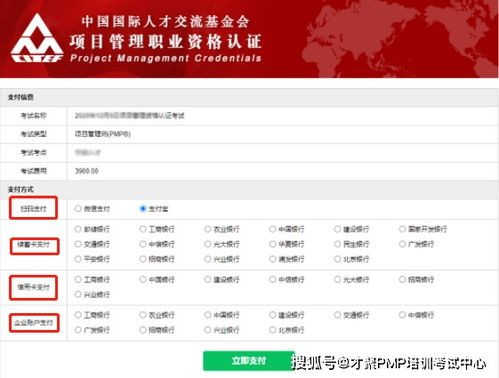This screenshot has height=378, width=499.
Task: Select 建设银行 under 企业账户支付
Action: [x=272, y=315]
